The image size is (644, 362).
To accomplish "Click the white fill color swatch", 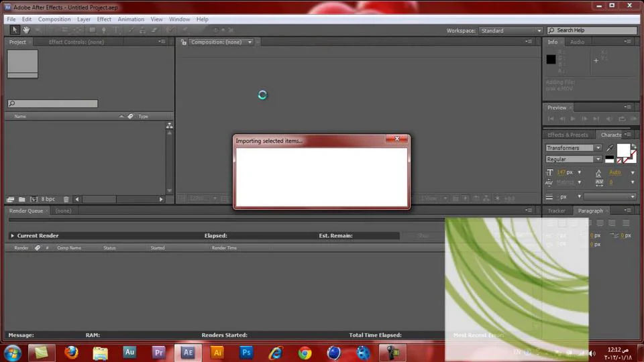I will pos(623,150).
